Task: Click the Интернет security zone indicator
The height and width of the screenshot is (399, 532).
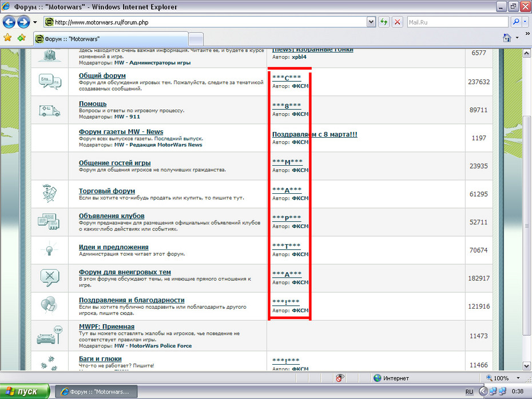Action: click(391, 378)
